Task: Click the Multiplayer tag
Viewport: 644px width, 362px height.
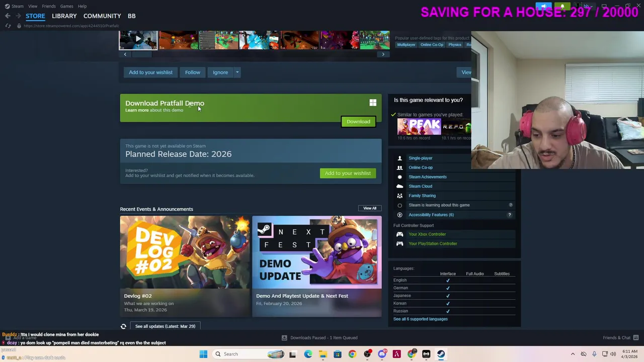Action: pos(406,45)
